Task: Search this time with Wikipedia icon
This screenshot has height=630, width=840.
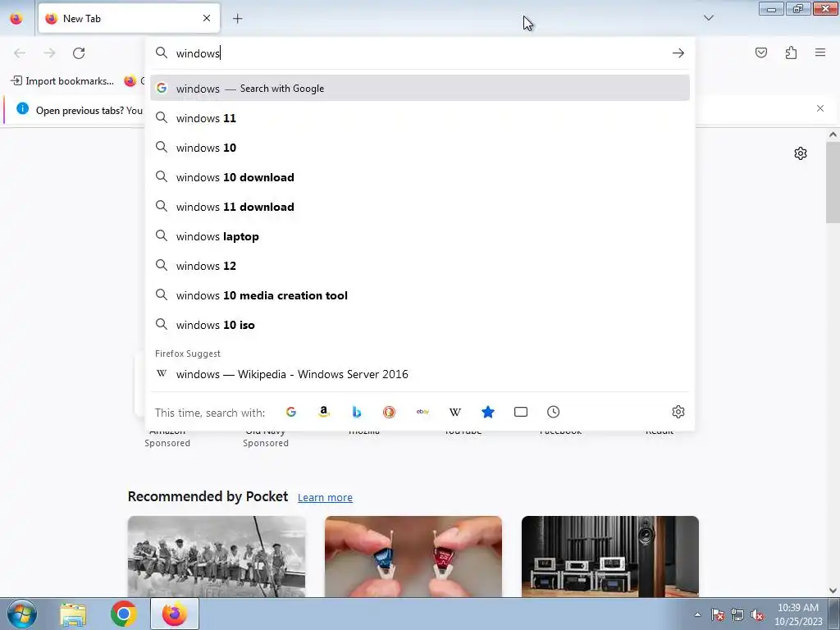Action: tap(454, 412)
